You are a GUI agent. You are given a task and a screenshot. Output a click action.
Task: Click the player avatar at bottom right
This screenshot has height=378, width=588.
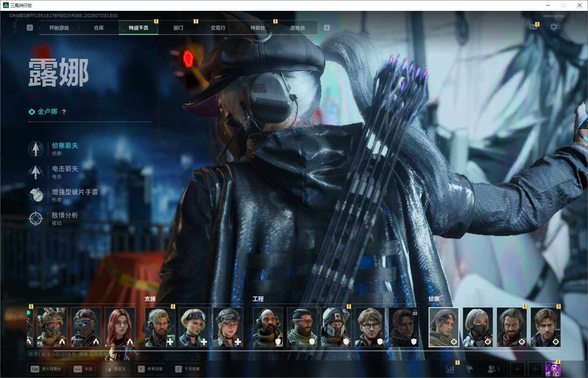553,369
